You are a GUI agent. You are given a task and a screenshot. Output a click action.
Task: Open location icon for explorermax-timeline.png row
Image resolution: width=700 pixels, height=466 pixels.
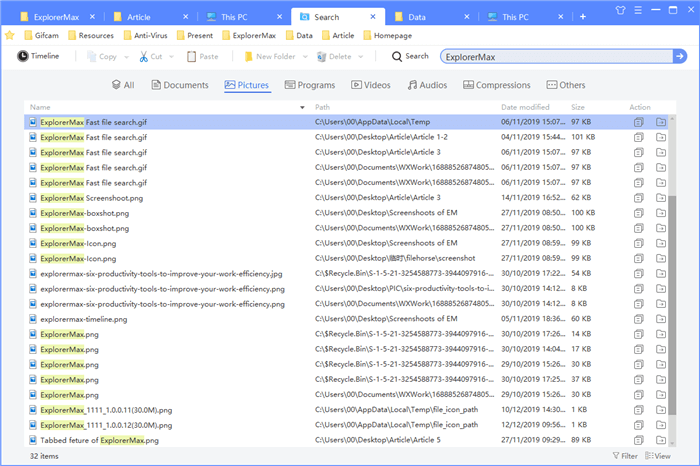pos(661,319)
